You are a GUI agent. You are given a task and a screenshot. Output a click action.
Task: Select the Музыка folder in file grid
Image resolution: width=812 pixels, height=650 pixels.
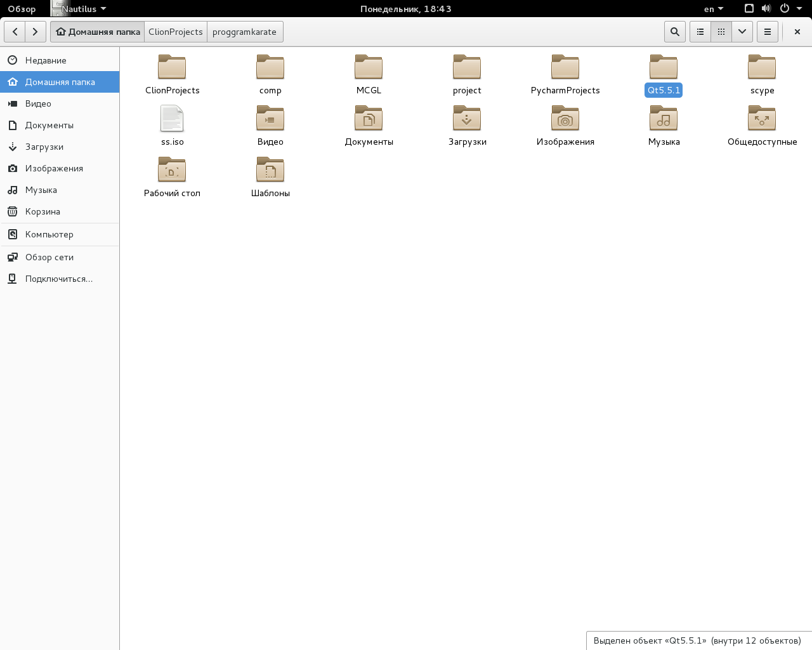664,126
